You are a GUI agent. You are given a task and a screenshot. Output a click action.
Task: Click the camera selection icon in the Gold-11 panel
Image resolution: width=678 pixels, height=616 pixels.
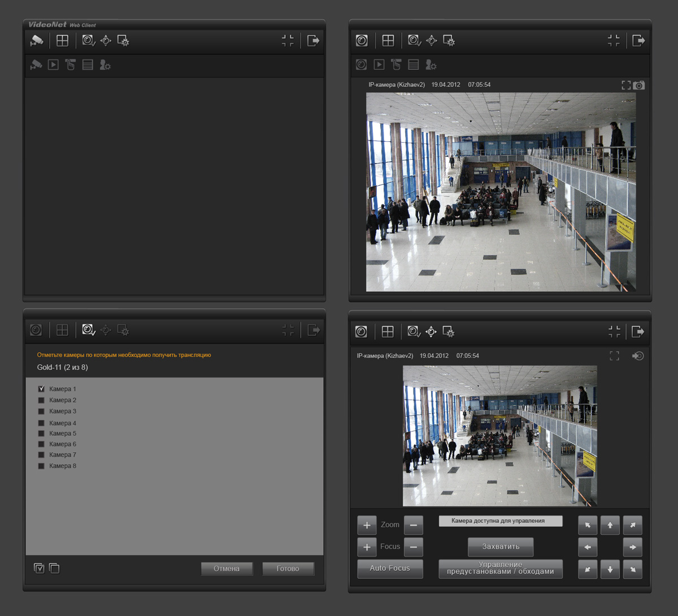coord(89,330)
